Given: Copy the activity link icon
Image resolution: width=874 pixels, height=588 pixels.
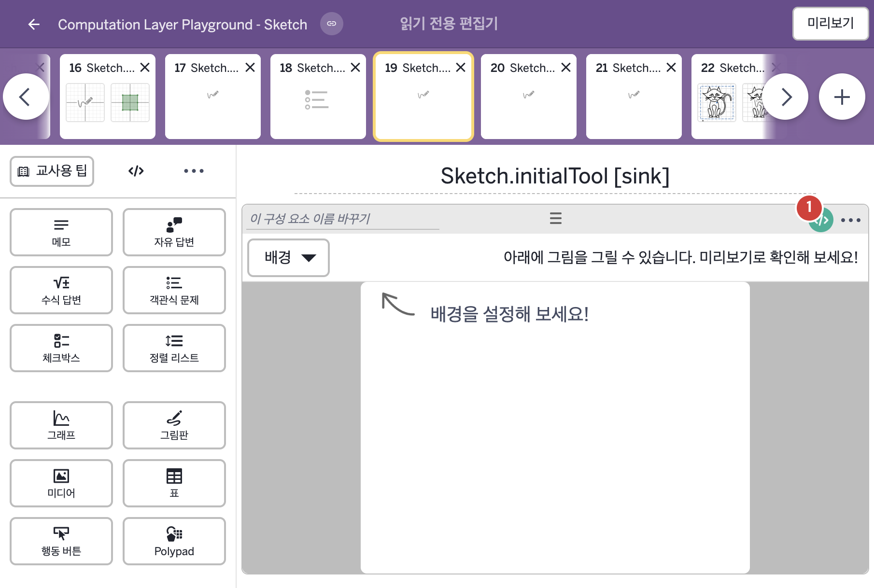Looking at the screenshot, I should (x=332, y=24).
